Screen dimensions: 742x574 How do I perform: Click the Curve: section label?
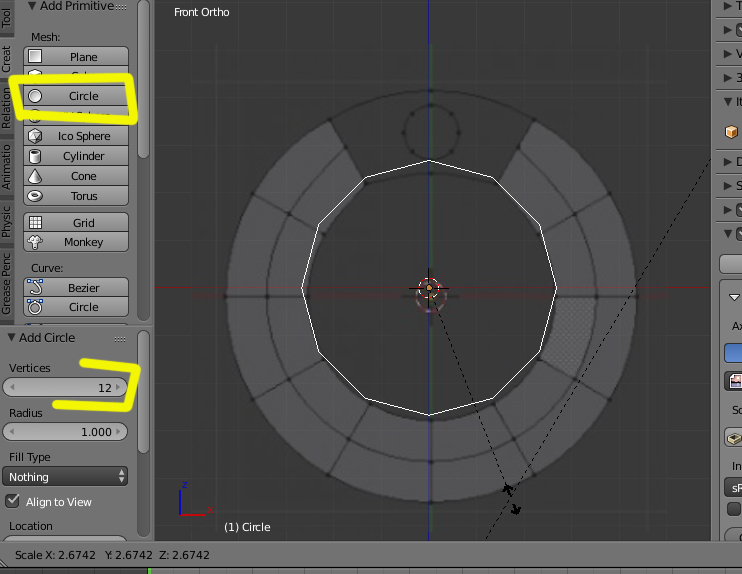click(x=47, y=268)
